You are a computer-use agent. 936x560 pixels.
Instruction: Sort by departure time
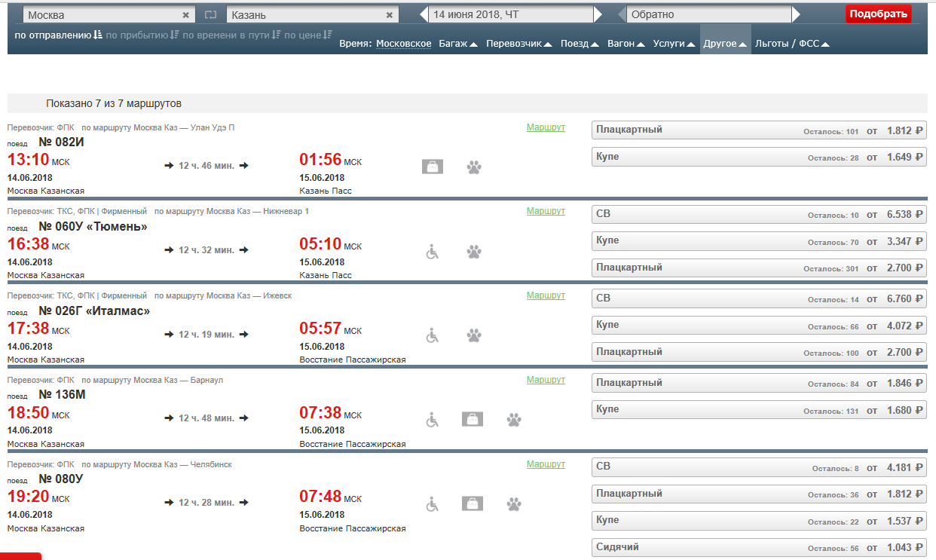click(58, 35)
